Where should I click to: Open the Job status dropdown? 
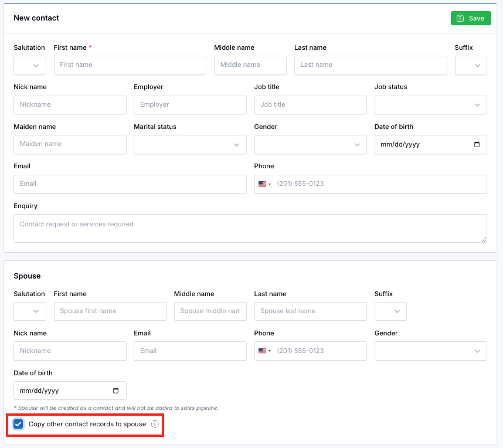point(430,105)
